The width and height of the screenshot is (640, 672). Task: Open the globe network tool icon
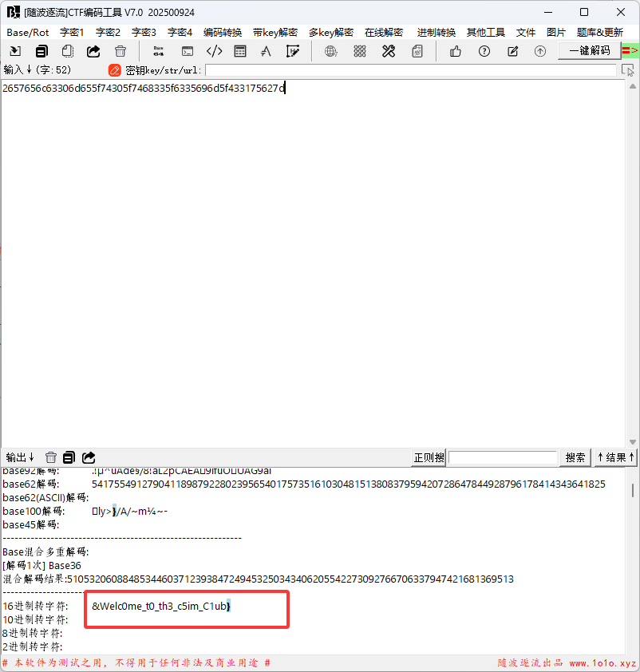pyautogui.click(x=331, y=51)
